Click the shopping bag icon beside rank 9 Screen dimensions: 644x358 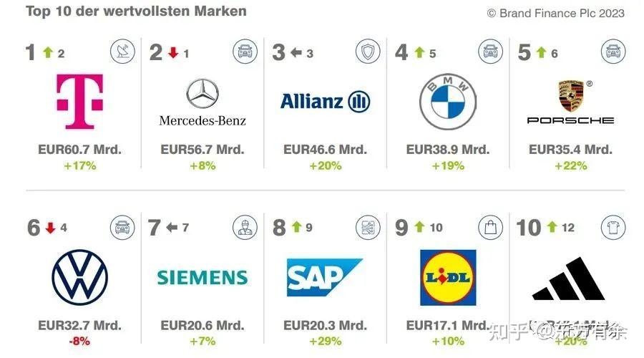coord(490,228)
